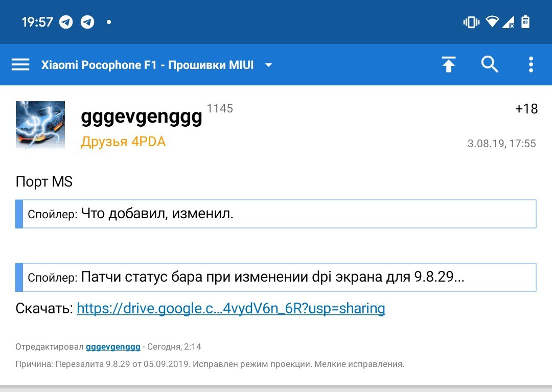Tap the first Telegram notification icon

(x=66, y=22)
